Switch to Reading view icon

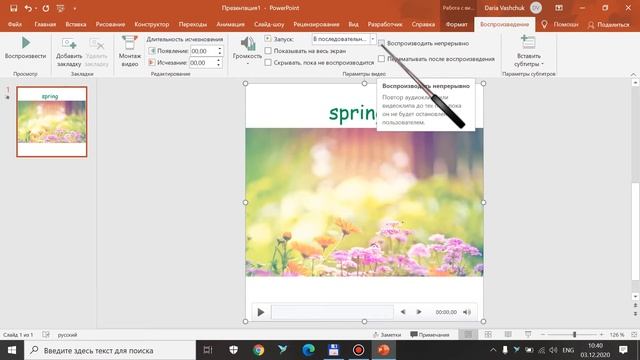[508, 335]
